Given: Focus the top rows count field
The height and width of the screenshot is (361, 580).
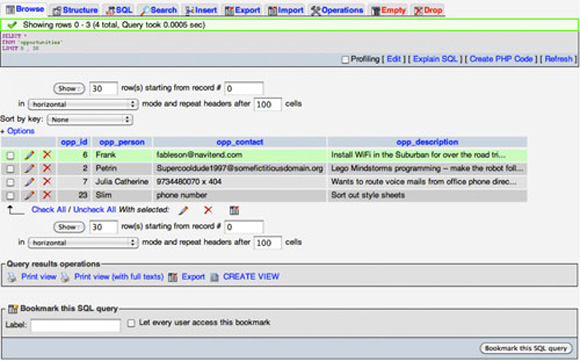Looking at the screenshot, I should [103, 89].
